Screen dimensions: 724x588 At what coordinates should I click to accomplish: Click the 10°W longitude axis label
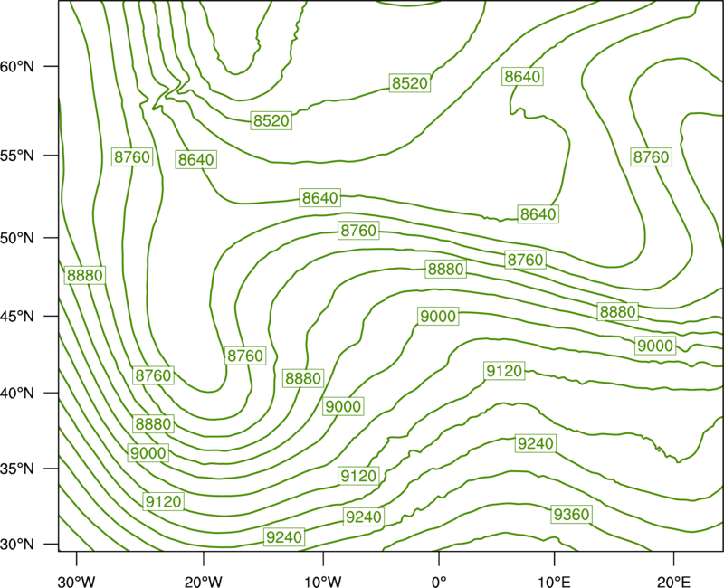pos(323,582)
